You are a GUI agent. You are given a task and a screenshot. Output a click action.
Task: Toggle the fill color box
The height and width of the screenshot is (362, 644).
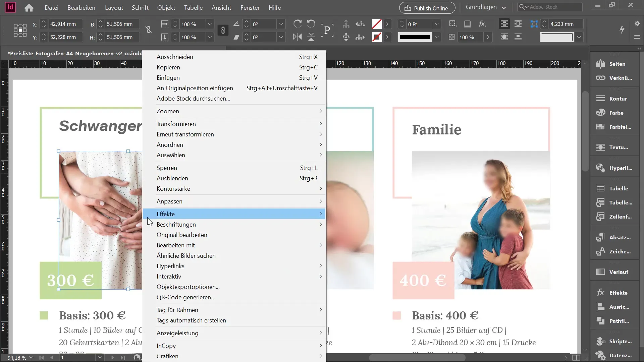click(x=377, y=24)
